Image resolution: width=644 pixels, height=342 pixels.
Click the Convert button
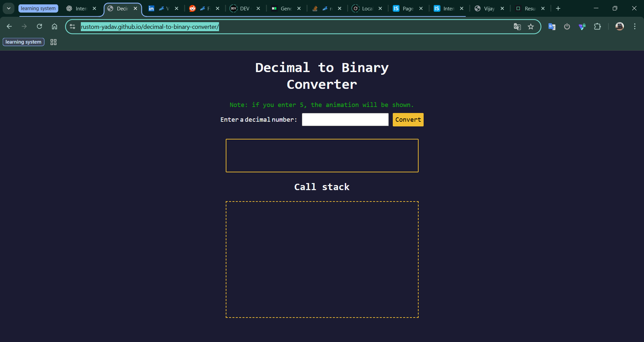pyautogui.click(x=408, y=120)
